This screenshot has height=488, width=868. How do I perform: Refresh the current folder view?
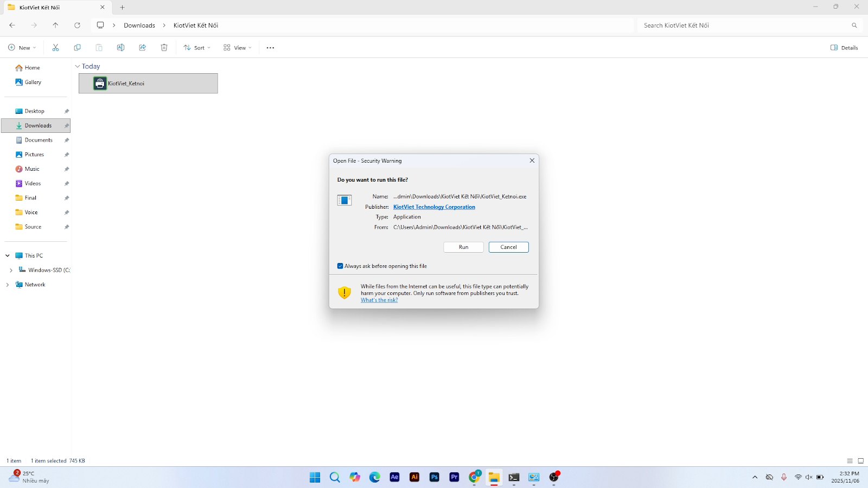point(77,25)
